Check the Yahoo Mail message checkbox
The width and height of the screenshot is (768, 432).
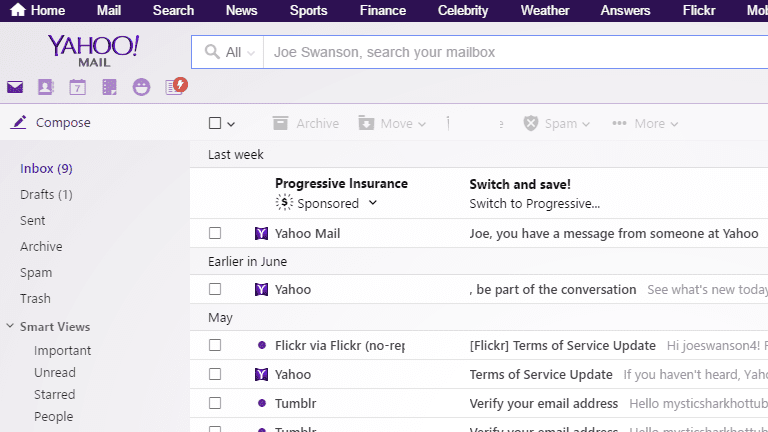(215, 233)
